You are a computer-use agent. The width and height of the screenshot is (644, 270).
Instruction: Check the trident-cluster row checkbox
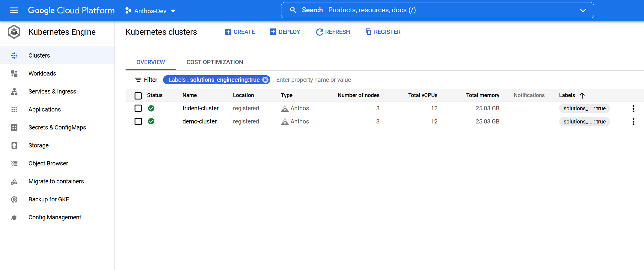tap(138, 108)
